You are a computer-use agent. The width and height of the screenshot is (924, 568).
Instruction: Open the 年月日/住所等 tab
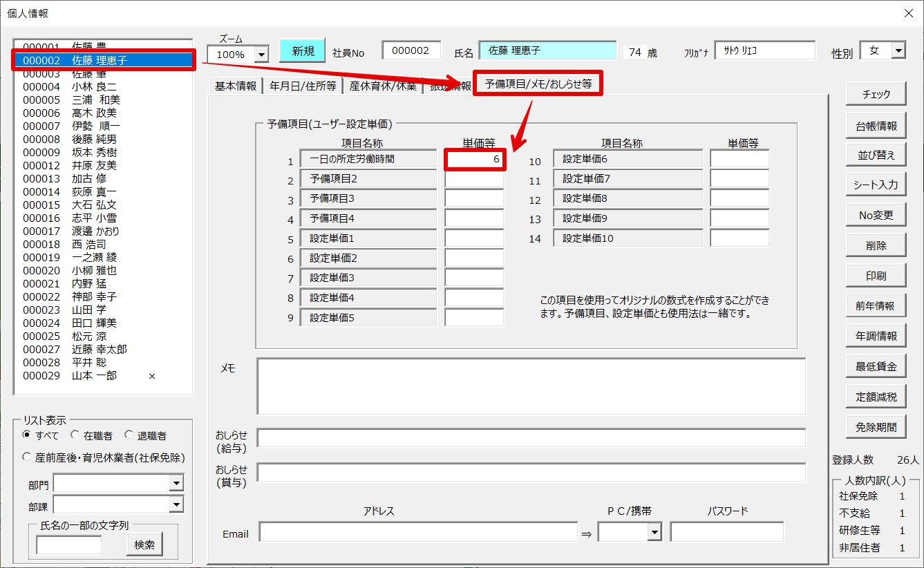tap(302, 86)
